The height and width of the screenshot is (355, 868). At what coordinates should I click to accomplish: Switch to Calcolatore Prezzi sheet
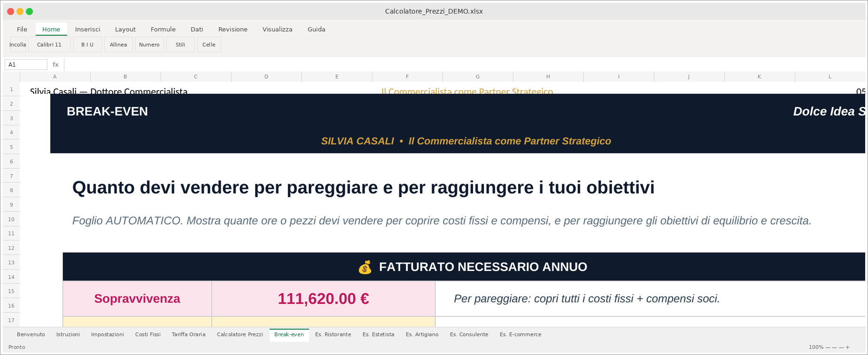tap(240, 334)
